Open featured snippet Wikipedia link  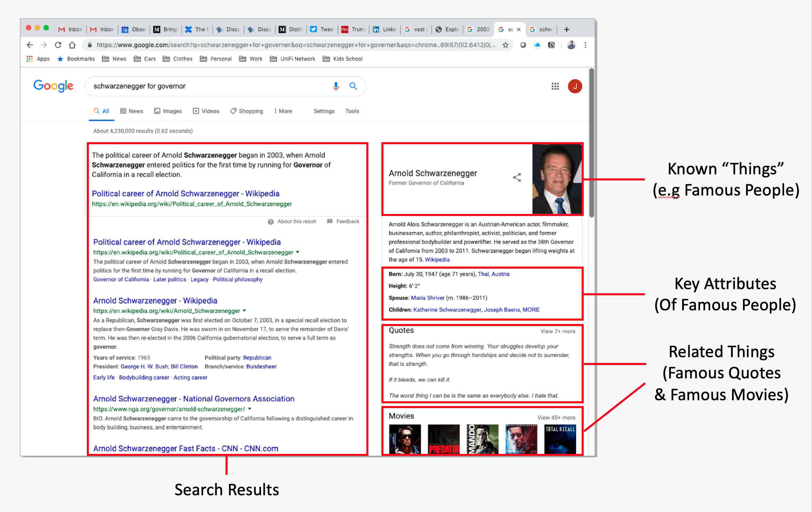click(x=186, y=193)
